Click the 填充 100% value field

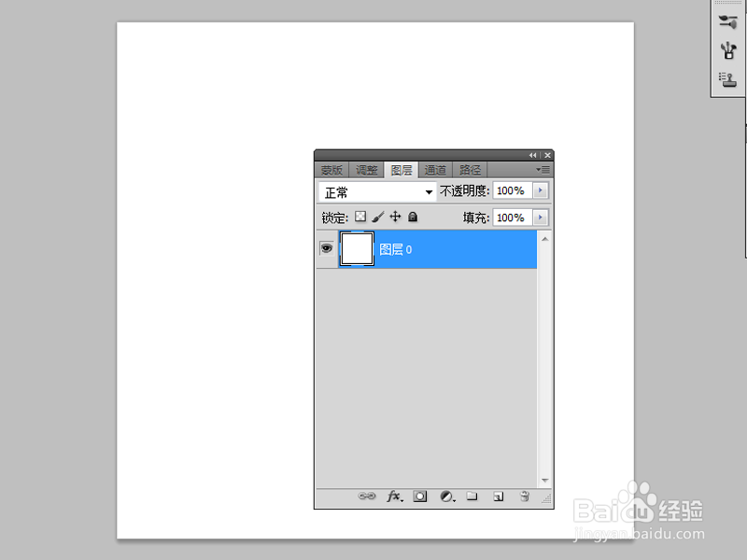513,217
